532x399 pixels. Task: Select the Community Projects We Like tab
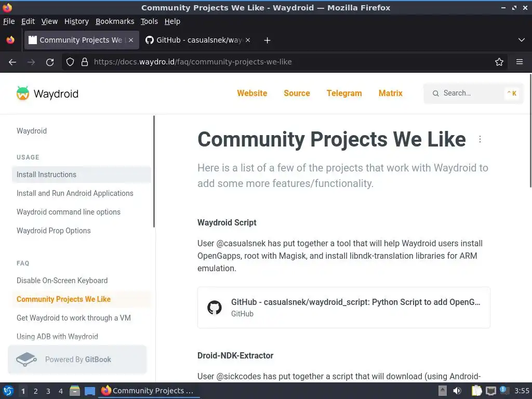tap(82, 40)
